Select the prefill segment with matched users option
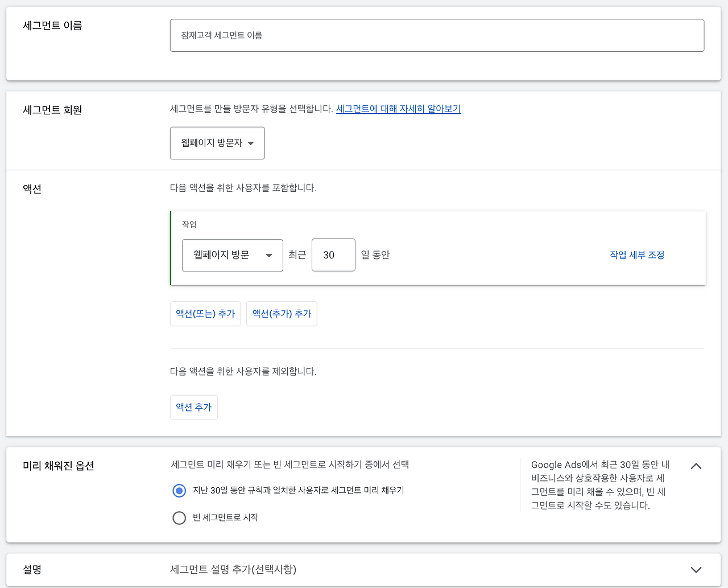728x588 pixels. tap(179, 490)
